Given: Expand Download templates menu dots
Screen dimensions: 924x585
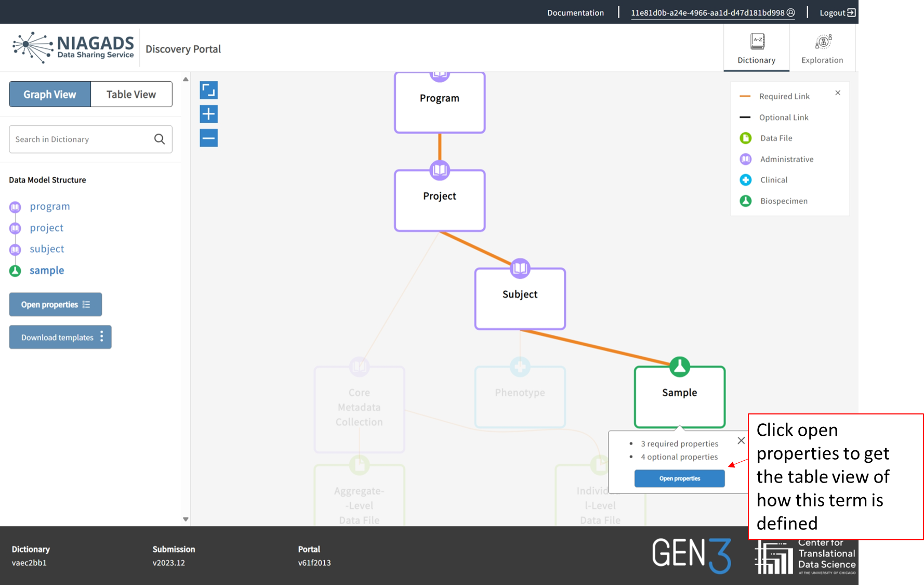Looking at the screenshot, I should [102, 337].
